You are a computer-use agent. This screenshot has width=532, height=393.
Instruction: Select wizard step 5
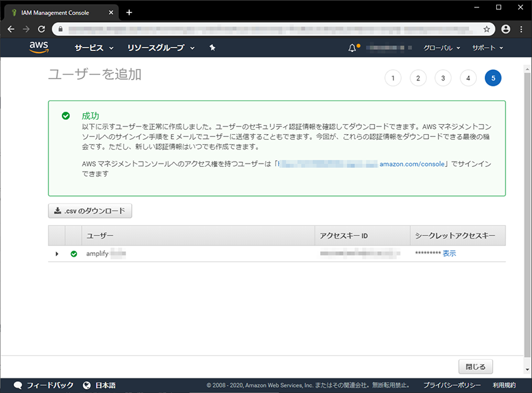pyautogui.click(x=493, y=78)
